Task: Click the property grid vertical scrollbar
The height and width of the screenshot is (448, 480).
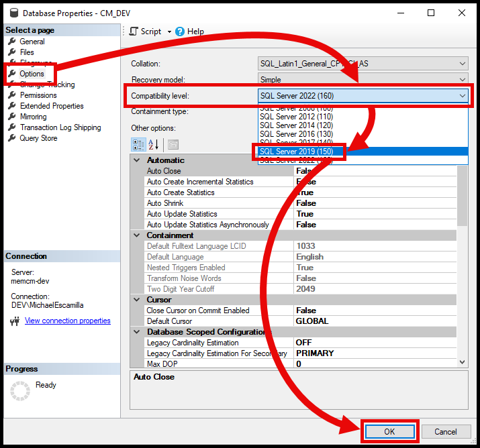Action: [x=462, y=268]
